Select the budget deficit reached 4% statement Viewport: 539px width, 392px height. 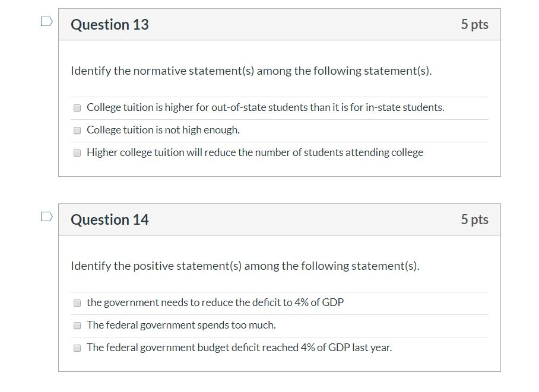[x=76, y=348]
